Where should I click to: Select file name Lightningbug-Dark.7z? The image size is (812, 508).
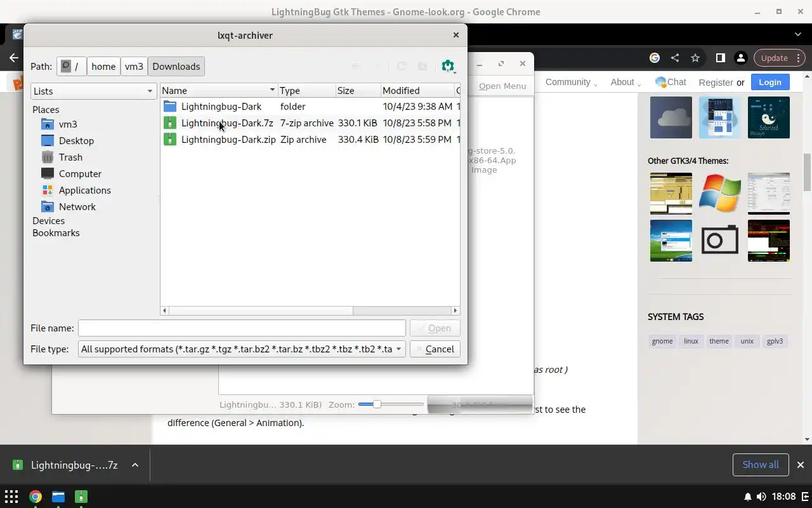click(x=227, y=123)
